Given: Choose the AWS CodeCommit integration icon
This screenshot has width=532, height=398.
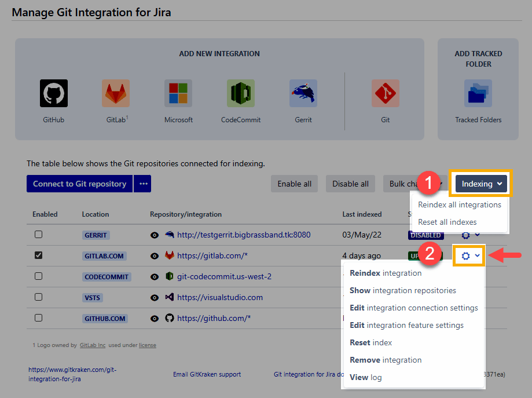Looking at the screenshot, I should 241,93.
